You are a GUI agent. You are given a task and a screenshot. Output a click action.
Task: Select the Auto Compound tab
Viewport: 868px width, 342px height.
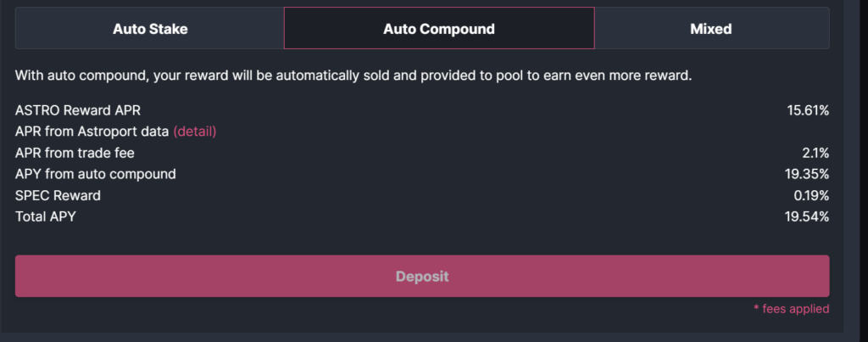(x=438, y=29)
